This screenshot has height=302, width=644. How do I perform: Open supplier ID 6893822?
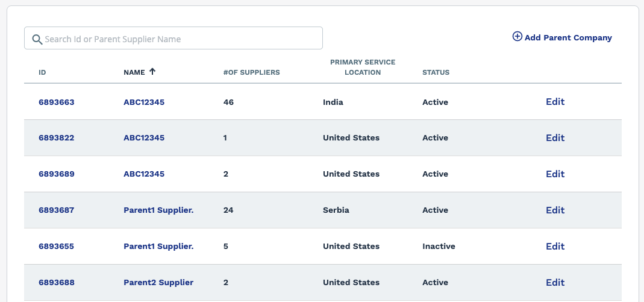57,138
